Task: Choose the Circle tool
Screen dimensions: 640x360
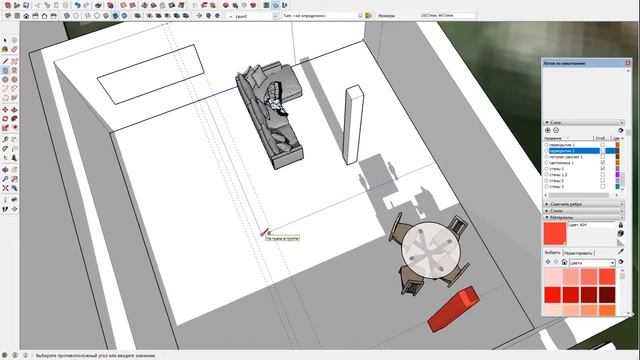Action: [x=5, y=79]
